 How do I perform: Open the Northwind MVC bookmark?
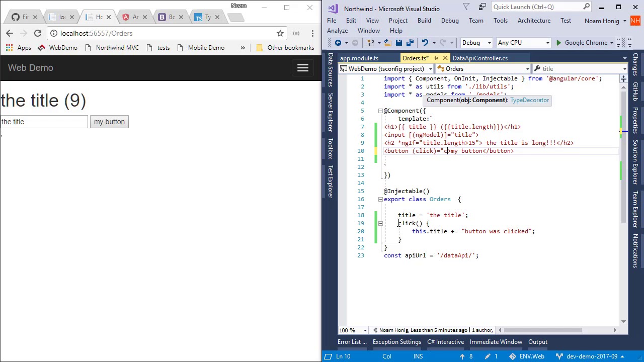tap(112, 48)
